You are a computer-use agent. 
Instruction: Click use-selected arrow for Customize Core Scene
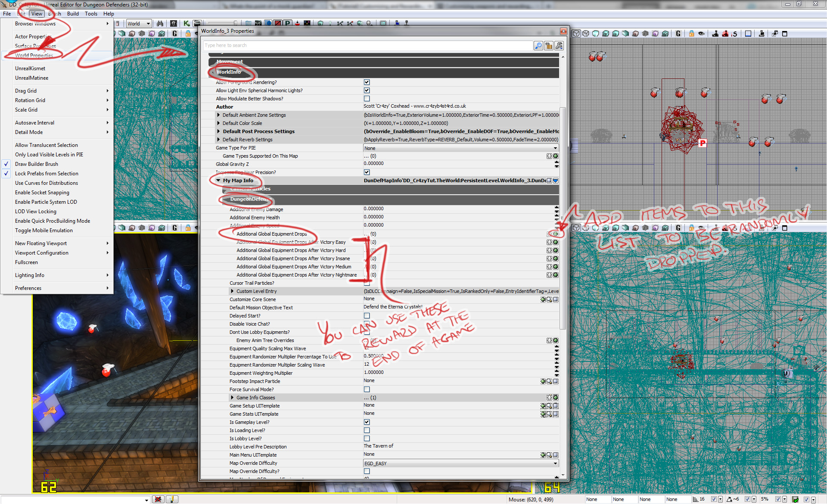tap(543, 299)
